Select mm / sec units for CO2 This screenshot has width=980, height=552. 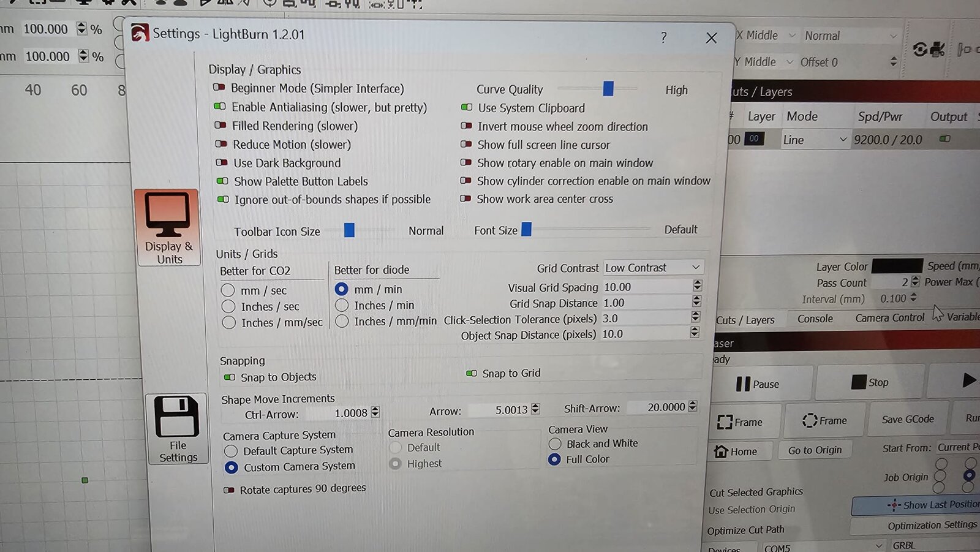click(228, 290)
